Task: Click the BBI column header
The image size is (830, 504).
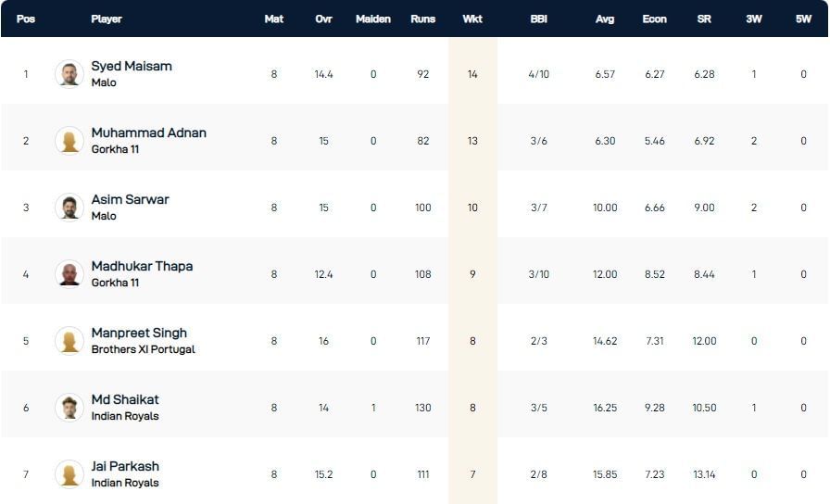Action: [538, 19]
